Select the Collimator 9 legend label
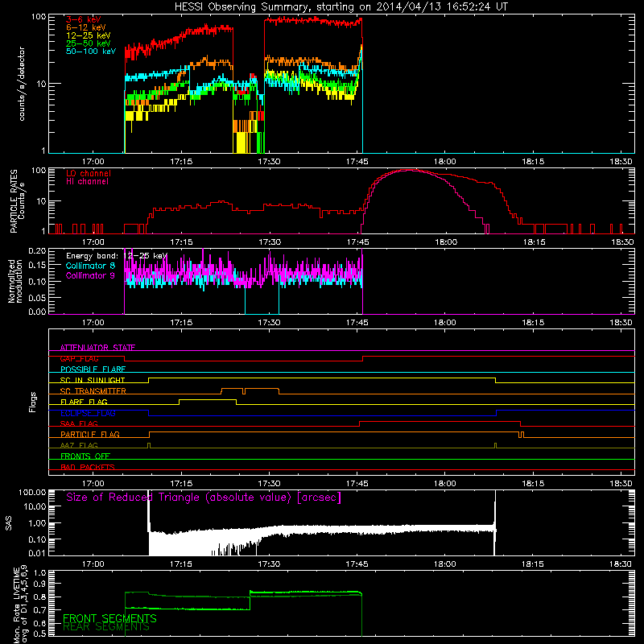Screen dimensions: 644x644 click(x=90, y=275)
